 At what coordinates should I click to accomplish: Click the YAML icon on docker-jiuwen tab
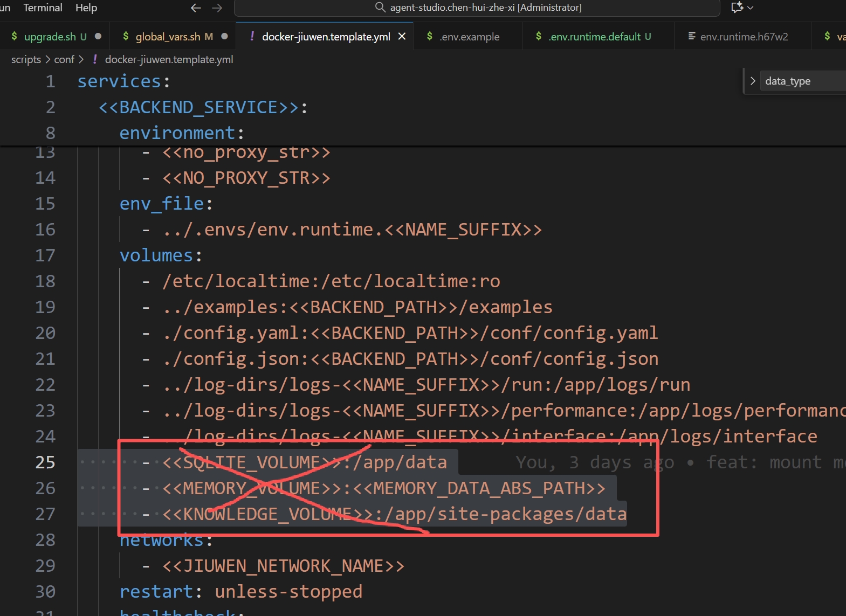tap(252, 36)
